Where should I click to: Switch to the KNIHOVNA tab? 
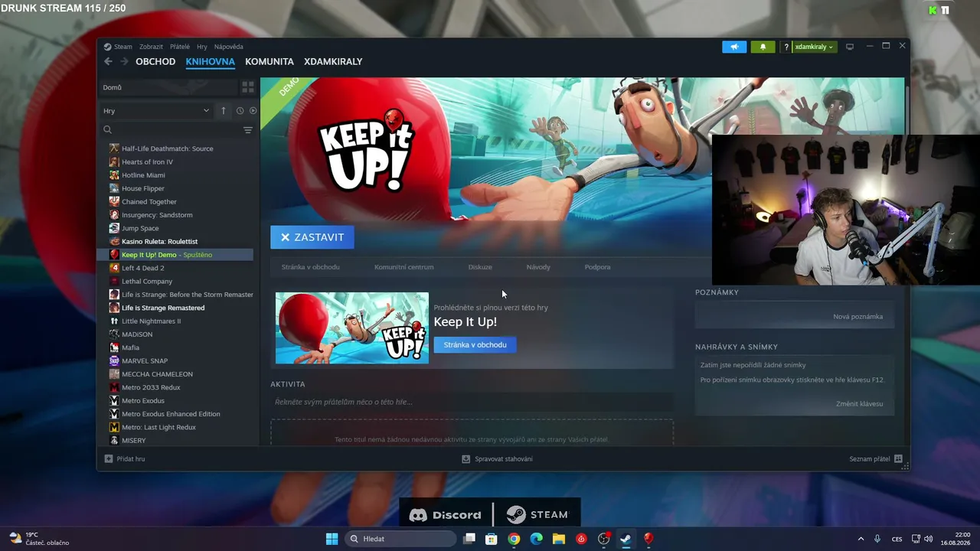(210, 61)
